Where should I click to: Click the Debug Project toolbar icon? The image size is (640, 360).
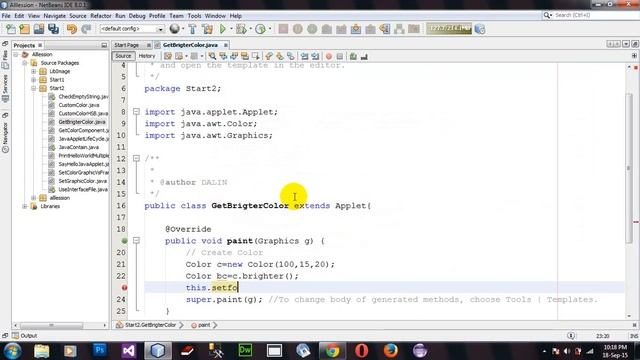click(241, 29)
